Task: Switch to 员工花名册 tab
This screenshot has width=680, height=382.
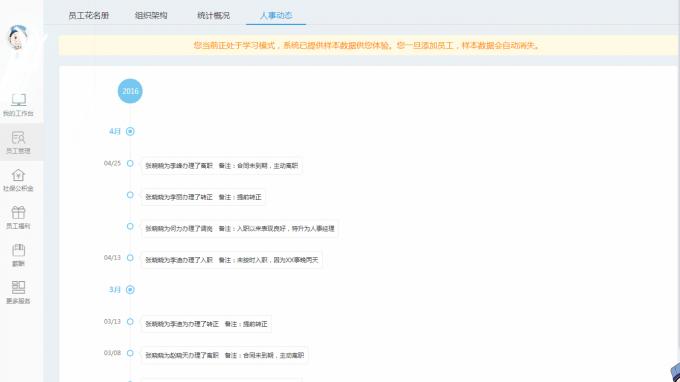Action: pyautogui.click(x=88, y=16)
